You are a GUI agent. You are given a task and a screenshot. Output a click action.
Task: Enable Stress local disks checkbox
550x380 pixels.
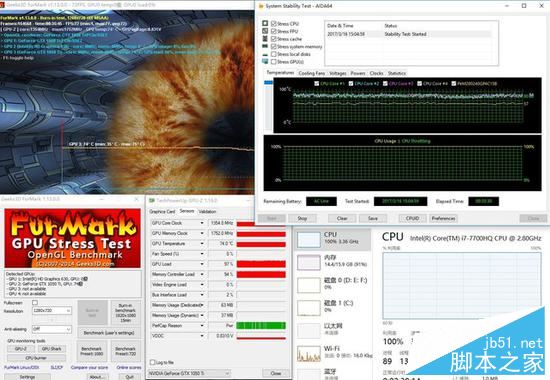coord(274,54)
